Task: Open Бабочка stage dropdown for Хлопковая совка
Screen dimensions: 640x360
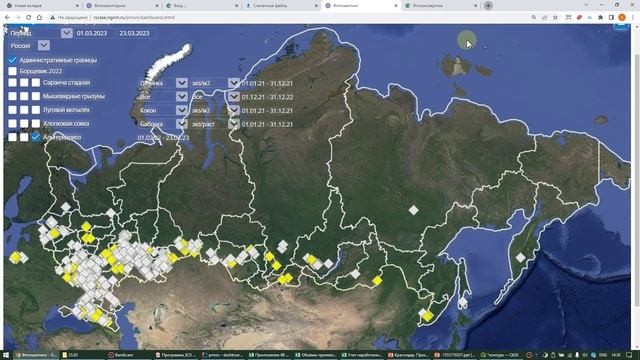Action: pos(182,124)
